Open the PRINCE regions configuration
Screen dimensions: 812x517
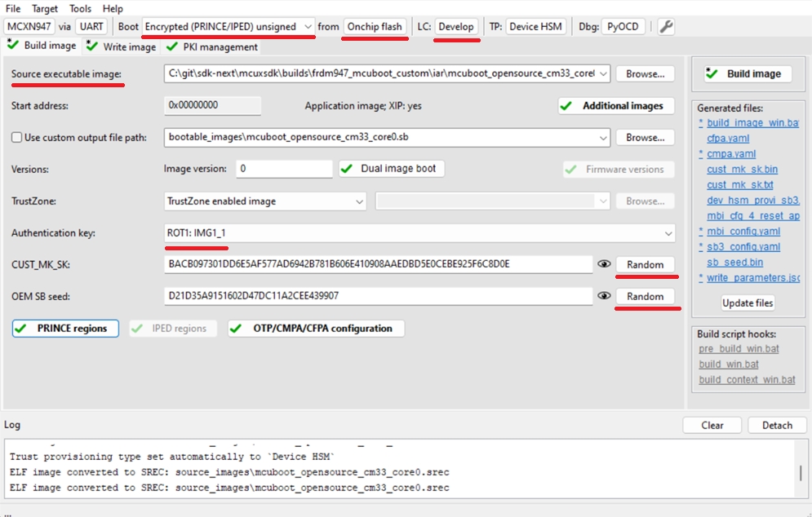click(65, 329)
